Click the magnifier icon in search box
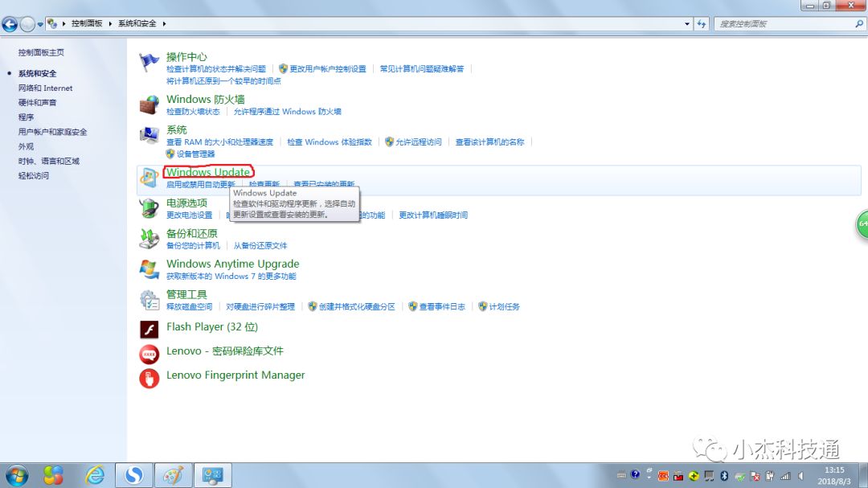 pyautogui.click(x=858, y=24)
